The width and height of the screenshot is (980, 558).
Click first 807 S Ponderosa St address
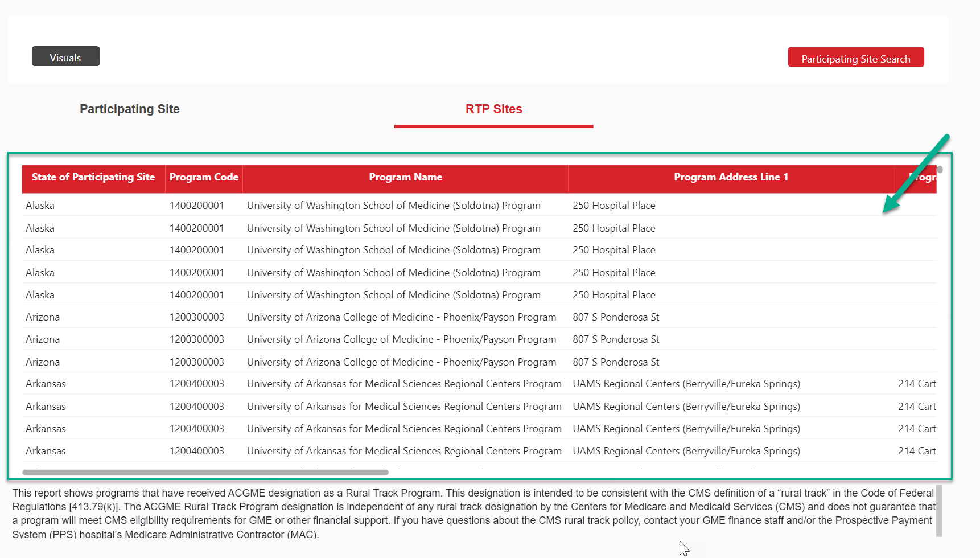pyautogui.click(x=616, y=317)
